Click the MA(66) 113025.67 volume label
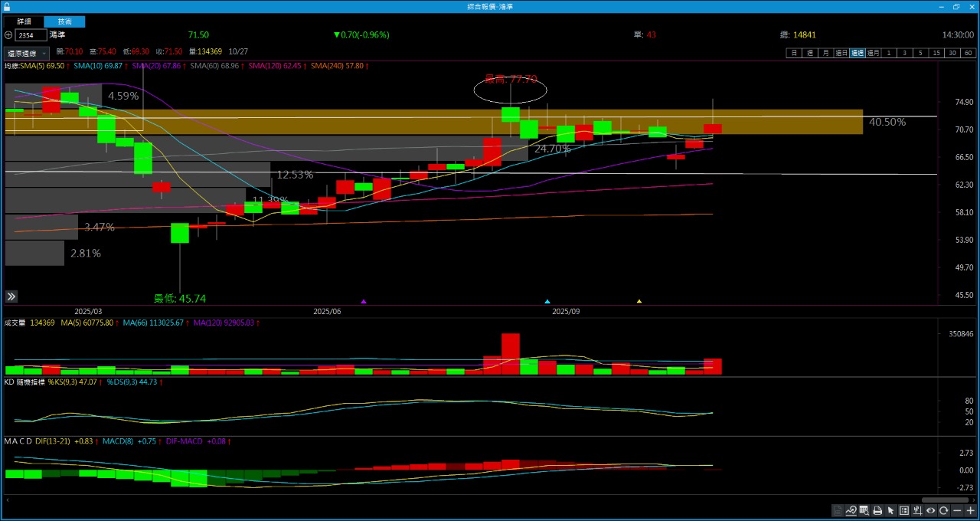 click(x=153, y=323)
